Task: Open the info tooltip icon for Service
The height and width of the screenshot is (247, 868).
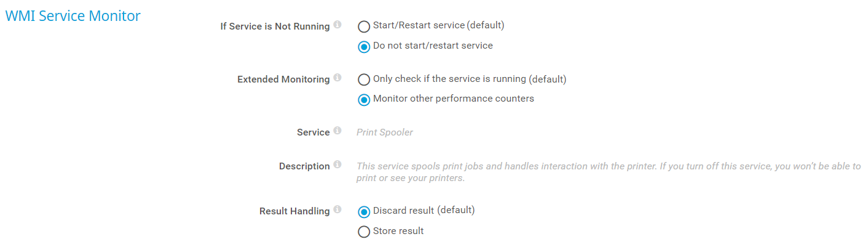Action: click(x=337, y=131)
